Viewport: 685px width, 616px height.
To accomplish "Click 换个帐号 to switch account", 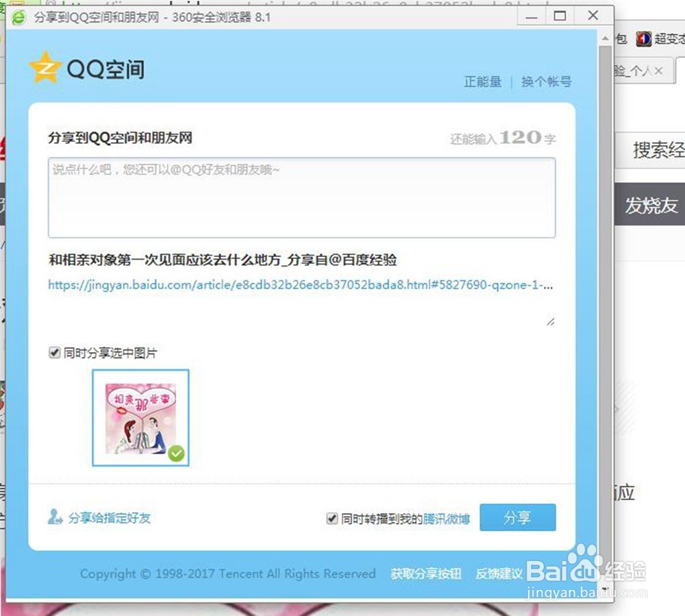I will (x=547, y=82).
